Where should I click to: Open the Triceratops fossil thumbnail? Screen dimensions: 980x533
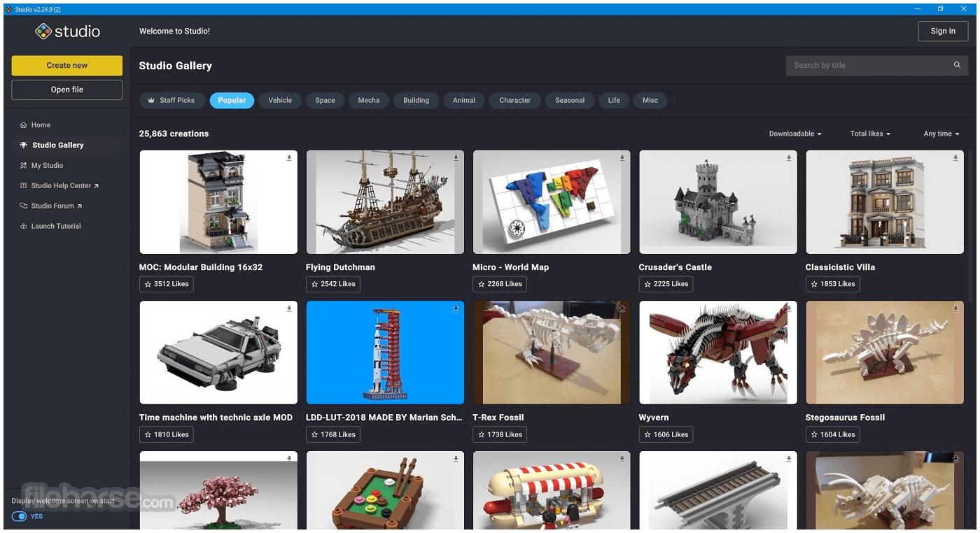[x=885, y=490]
